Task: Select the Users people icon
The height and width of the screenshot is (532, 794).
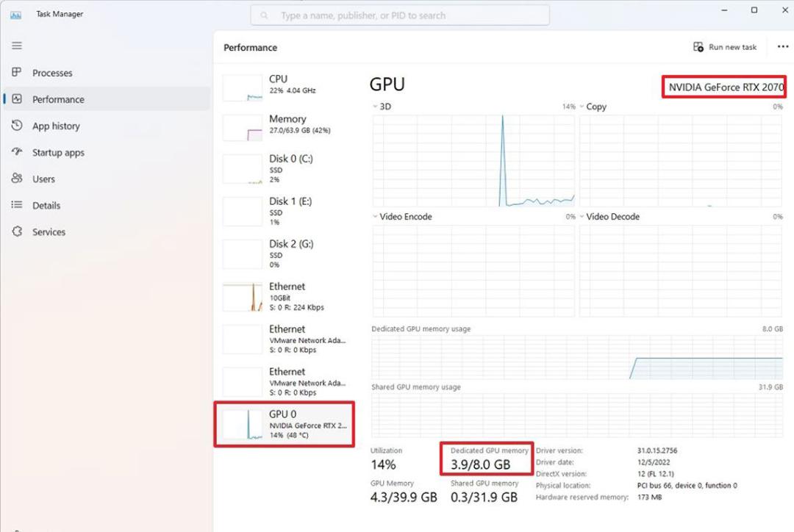Action: pos(17,178)
